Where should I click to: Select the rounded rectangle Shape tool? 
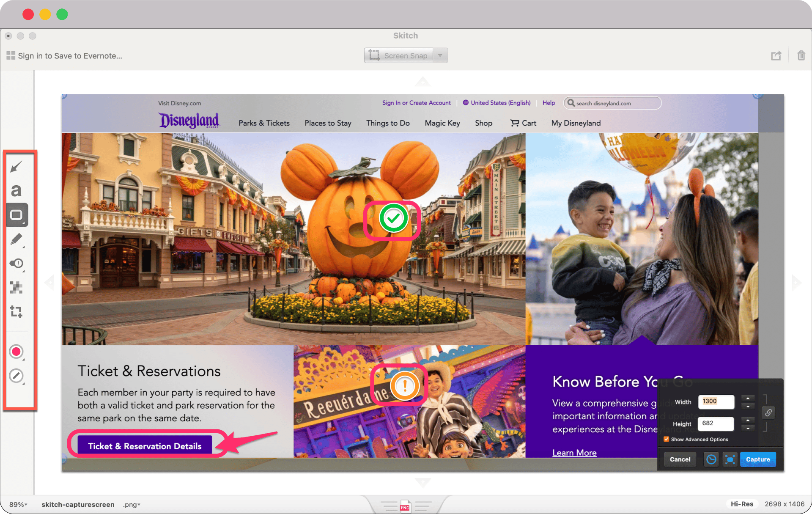(x=16, y=215)
